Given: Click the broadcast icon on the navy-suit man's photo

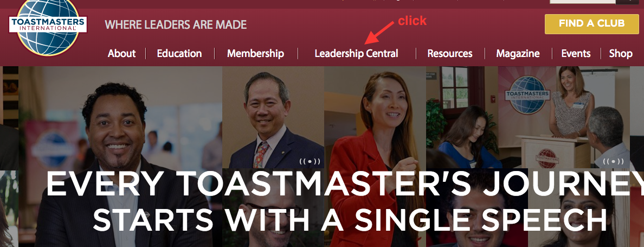Looking at the screenshot, I should point(310,161).
